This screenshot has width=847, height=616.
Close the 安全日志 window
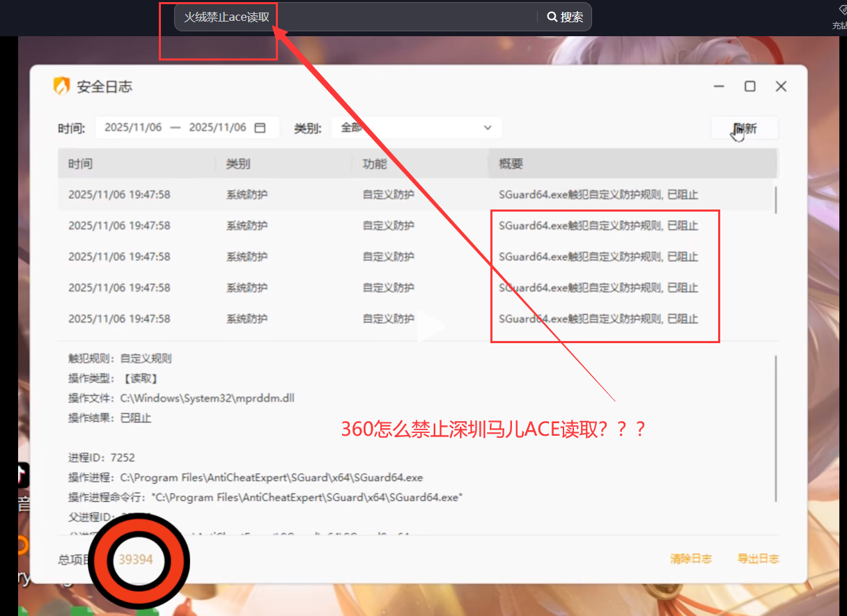tap(781, 86)
